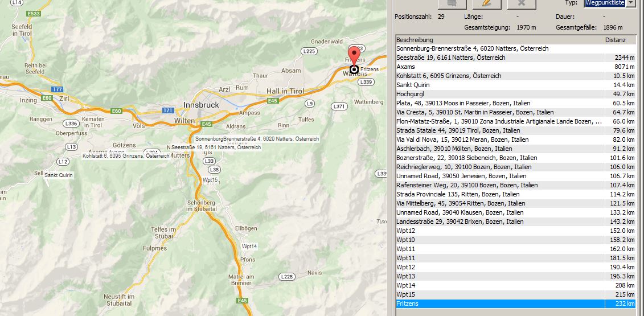
Task: Click the Wegpunktliste combo box field
Action: point(605,3)
